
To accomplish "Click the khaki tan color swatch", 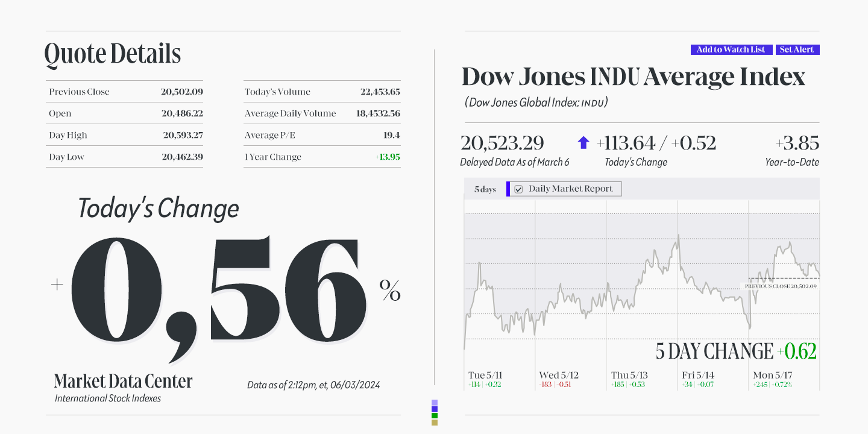I will coord(435,423).
